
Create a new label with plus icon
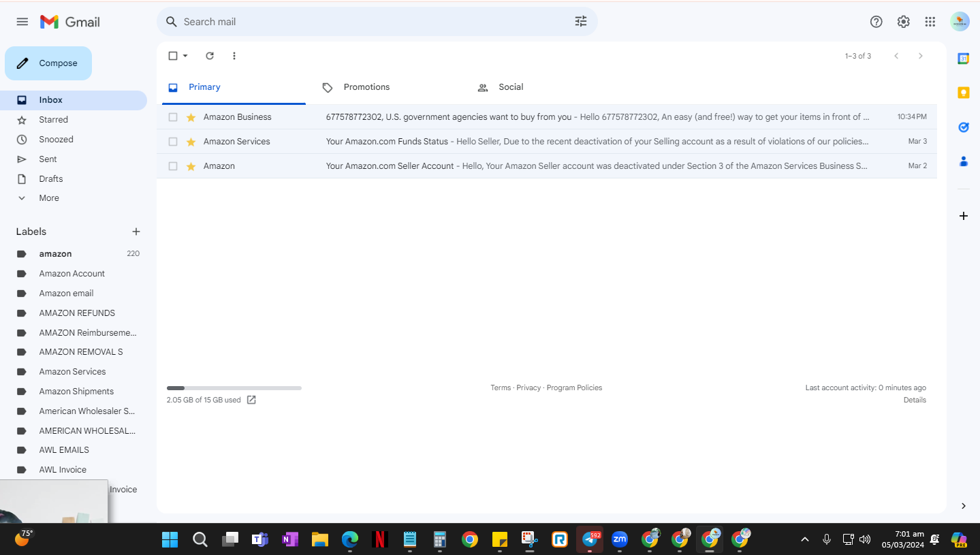pos(136,232)
